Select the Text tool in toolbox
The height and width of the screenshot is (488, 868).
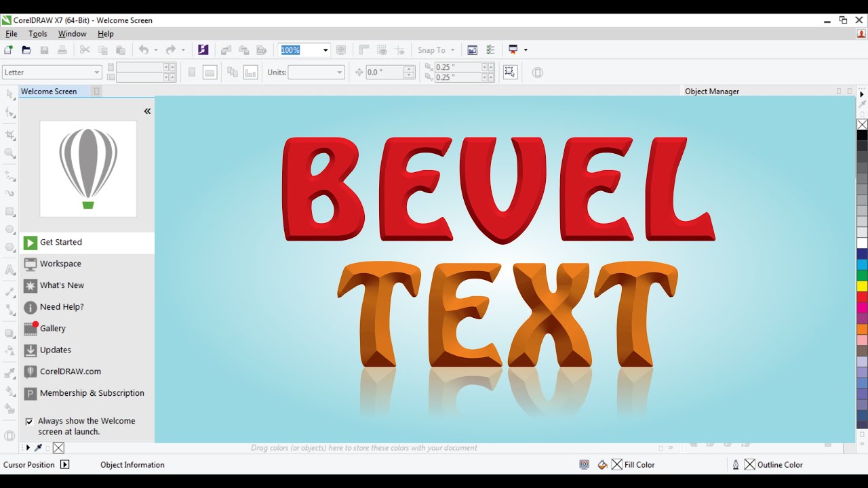(x=9, y=270)
